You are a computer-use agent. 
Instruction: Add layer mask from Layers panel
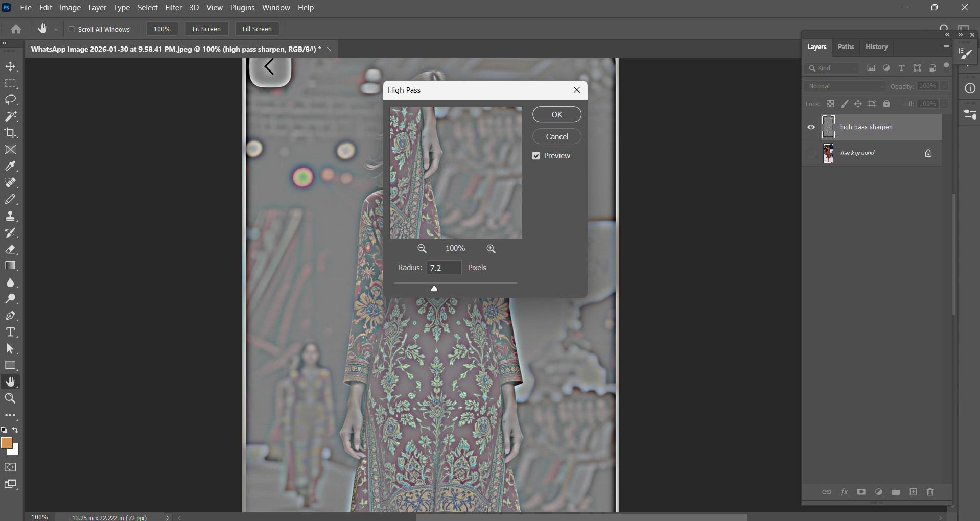click(x=861, y=492)
